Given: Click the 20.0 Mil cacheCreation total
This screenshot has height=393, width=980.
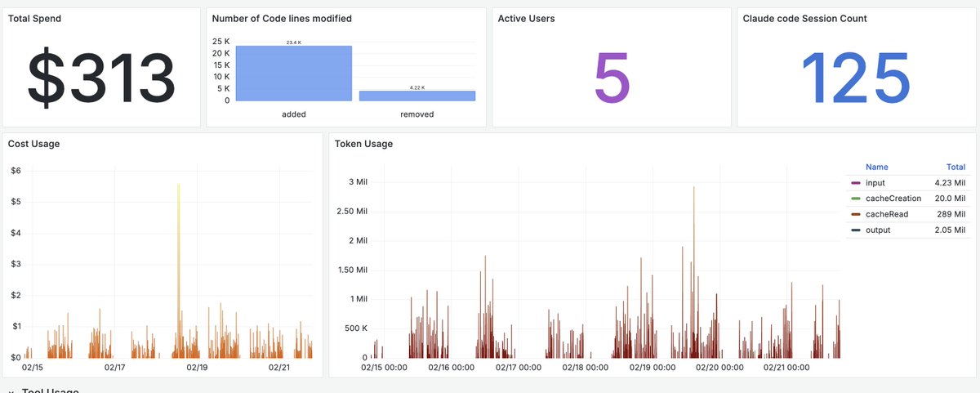Looking at the screenshot, I should tap(950, 199).
